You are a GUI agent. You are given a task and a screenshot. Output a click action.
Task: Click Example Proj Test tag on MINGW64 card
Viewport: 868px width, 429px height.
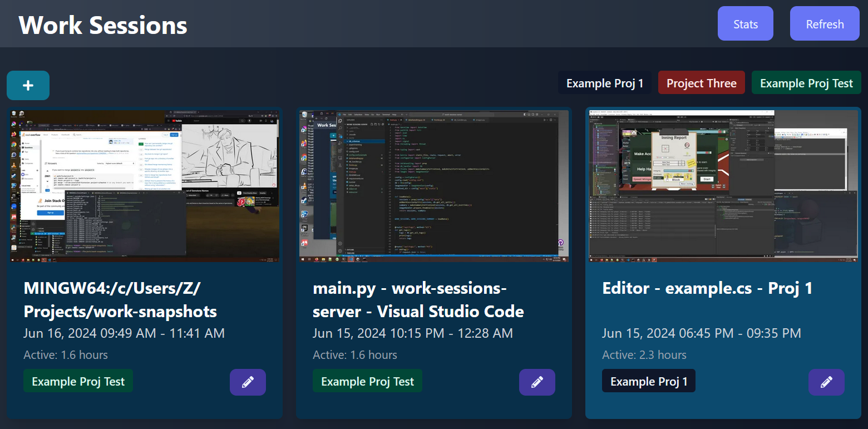[x=78, y=381]
